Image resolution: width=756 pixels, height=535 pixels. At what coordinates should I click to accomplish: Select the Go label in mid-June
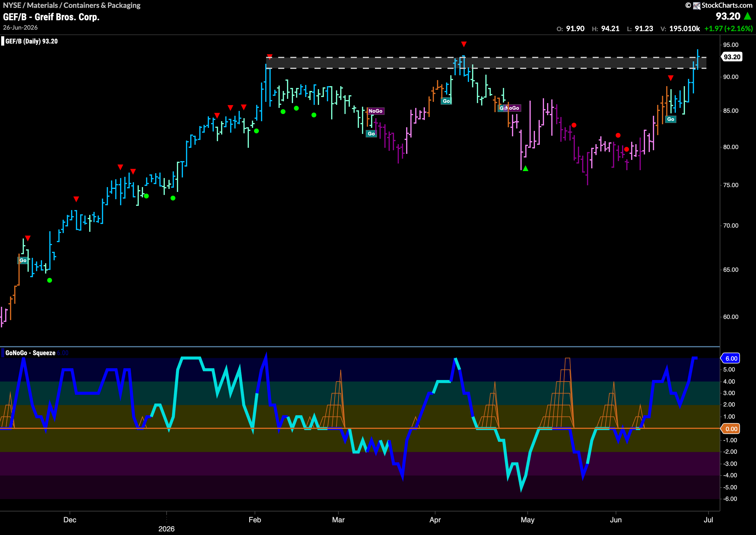671,119
